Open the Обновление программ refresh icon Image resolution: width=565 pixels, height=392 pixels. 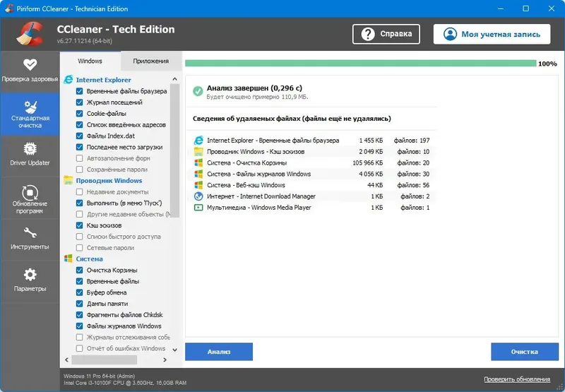30,192
